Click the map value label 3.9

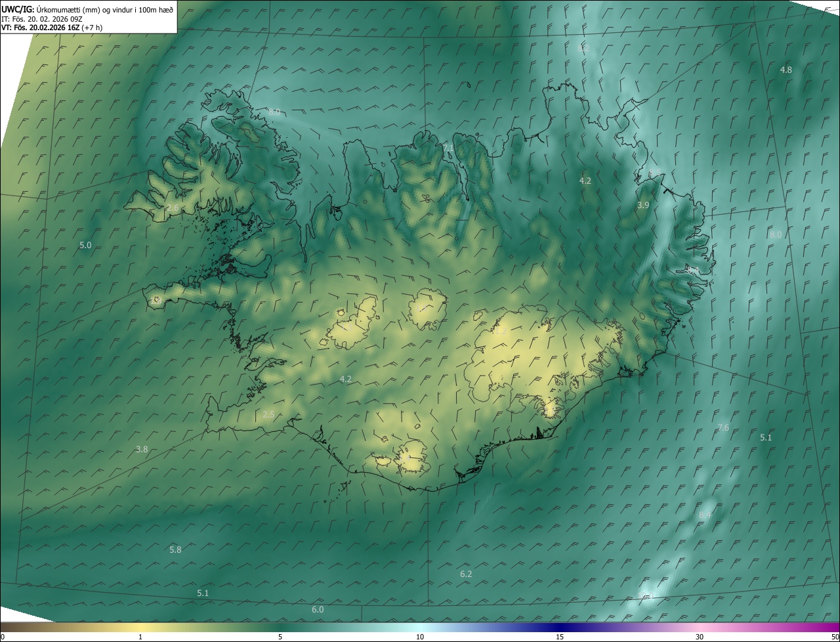[x=643, y=205]
